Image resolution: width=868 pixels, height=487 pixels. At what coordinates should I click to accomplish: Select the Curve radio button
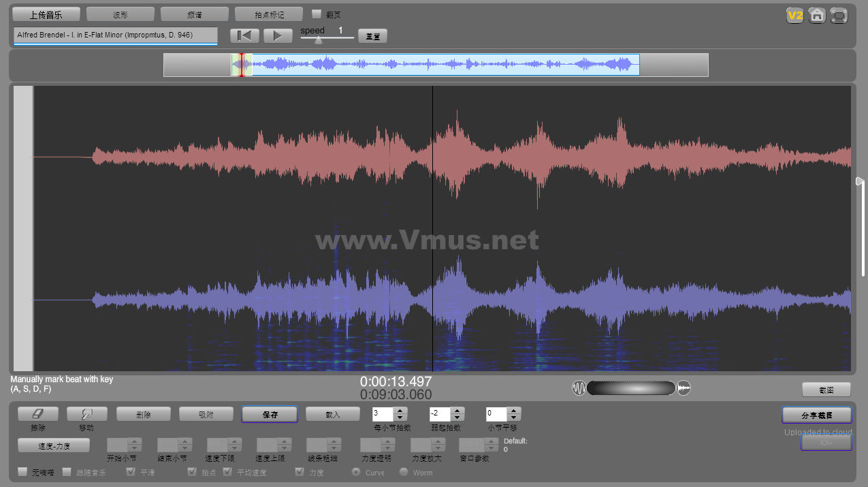tap(356, 471)
